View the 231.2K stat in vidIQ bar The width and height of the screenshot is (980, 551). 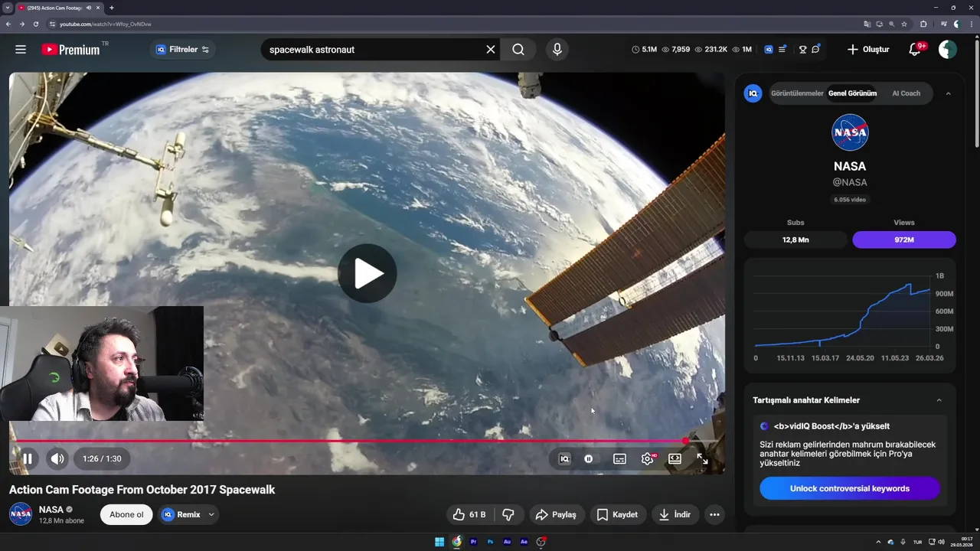711,50
